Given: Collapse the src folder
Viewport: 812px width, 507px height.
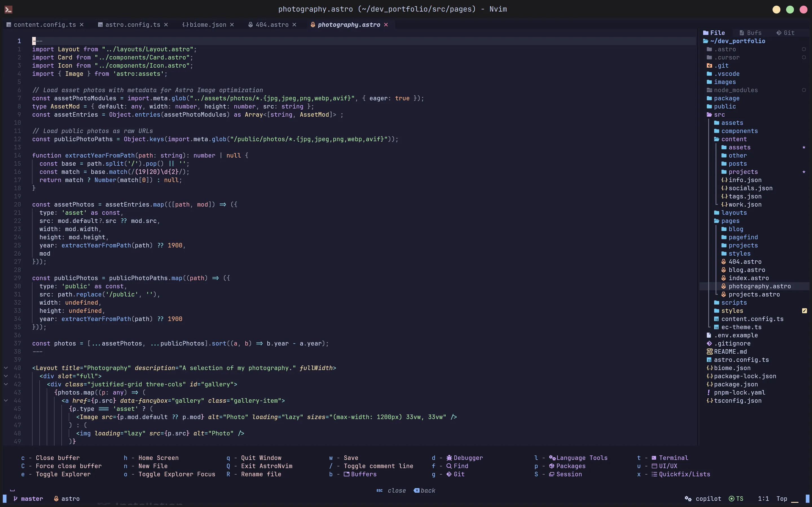Looking at the screenshot, I should (x=716, y=115).
